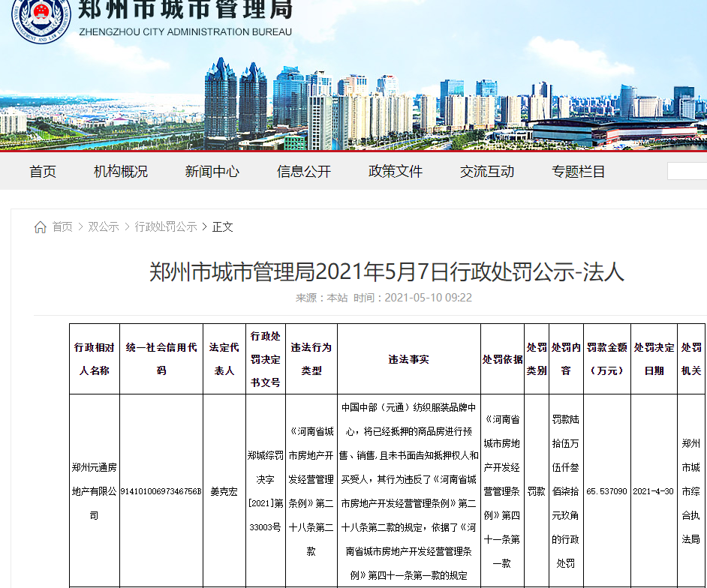This screenshot has height=588, width=707.
Task: Click the home icon in the breadcrumb trail
Action: point(40,226)
